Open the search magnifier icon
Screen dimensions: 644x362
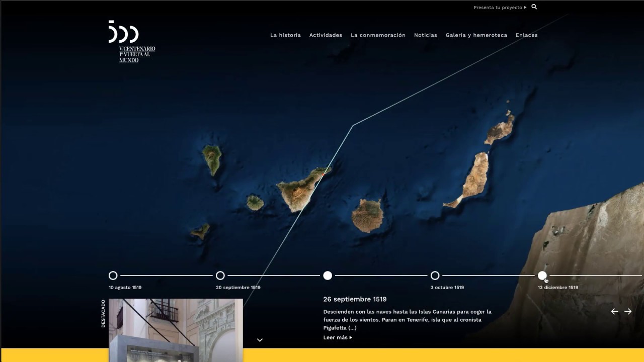pos(534,7)
